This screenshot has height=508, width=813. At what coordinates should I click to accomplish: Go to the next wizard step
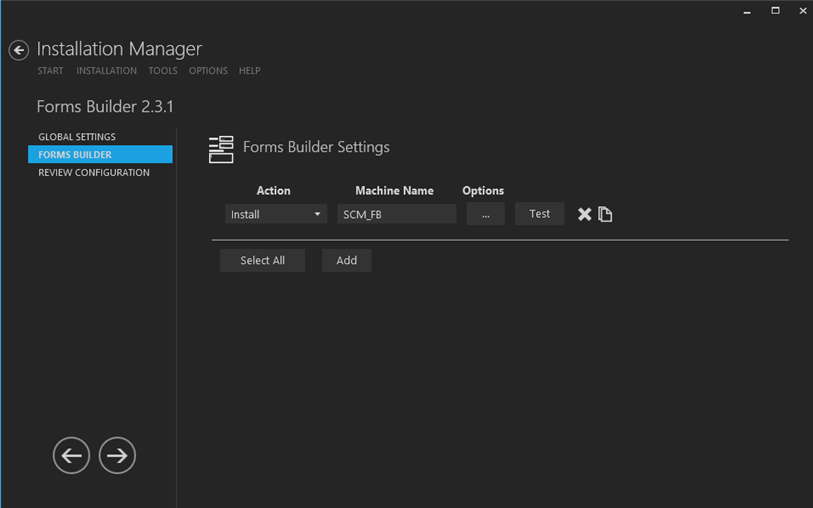pos(117,455)
